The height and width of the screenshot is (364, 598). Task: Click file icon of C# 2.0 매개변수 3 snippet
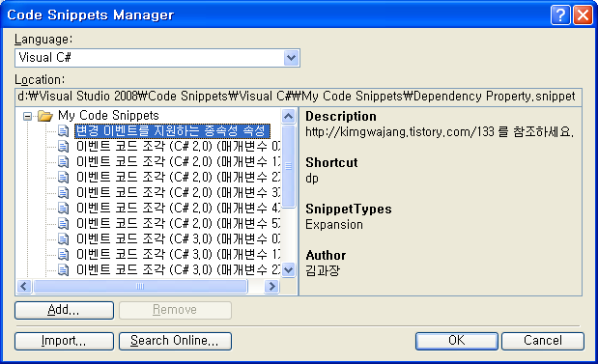click(64, 193)
